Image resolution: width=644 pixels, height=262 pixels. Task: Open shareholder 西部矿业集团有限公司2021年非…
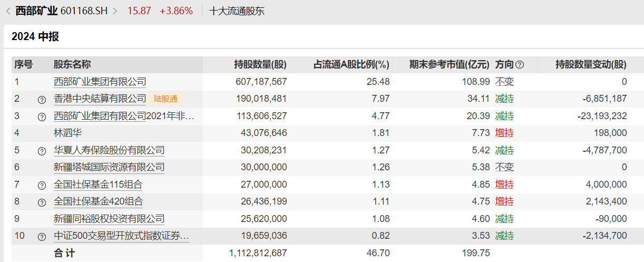pyautogui.click(x=124, y=116)
